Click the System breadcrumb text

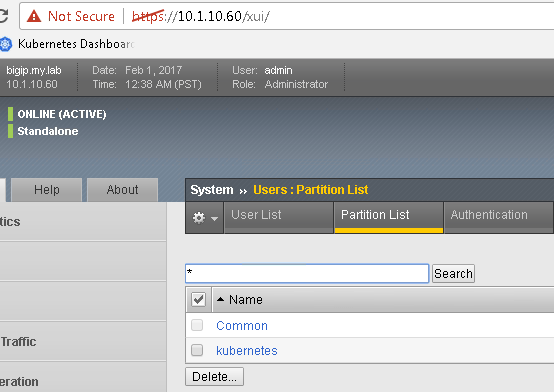tap(212, 190)
